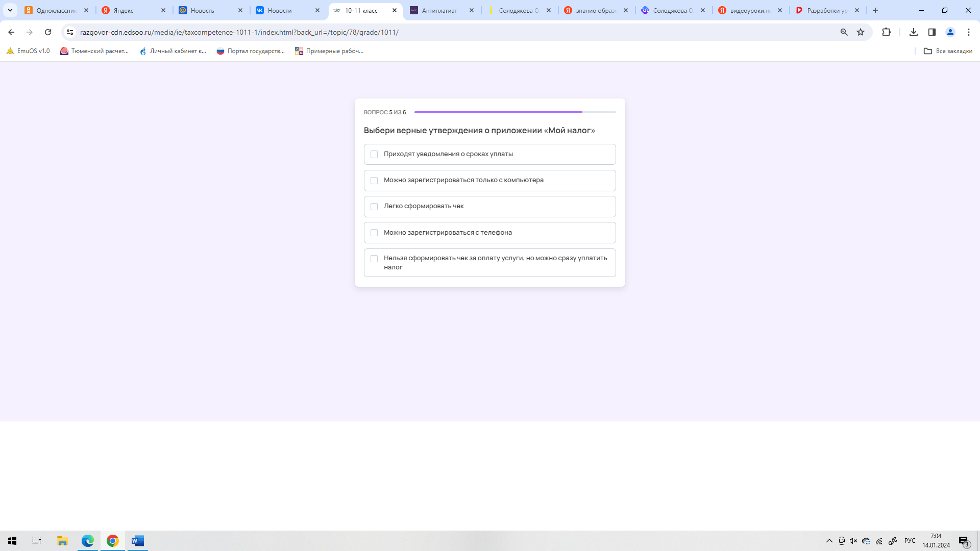The height and width of the screenshot is (551, 980).
Task: Open the notification center icon
Action: pos(964,541)
